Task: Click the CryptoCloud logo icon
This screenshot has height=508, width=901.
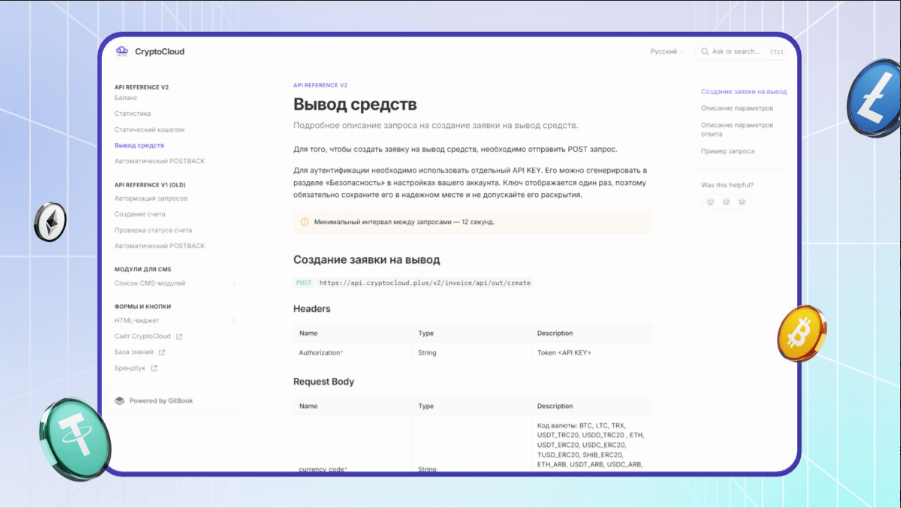Action: 122,51
